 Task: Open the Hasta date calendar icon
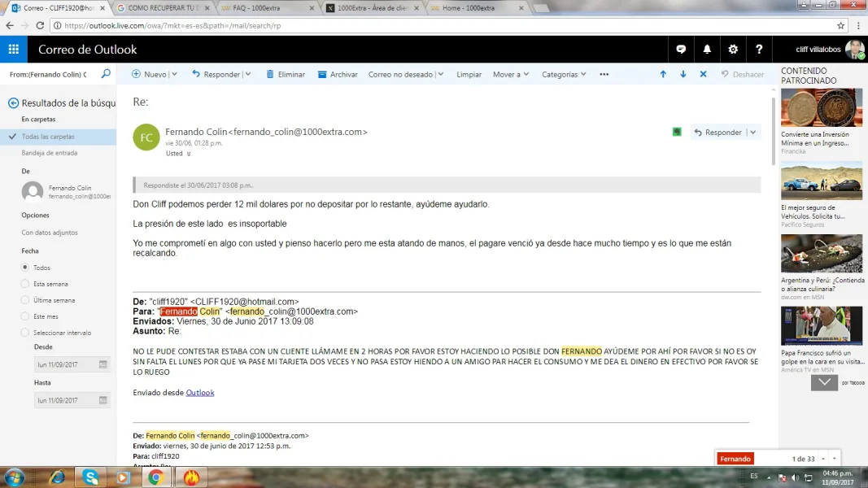pos(103,399)
